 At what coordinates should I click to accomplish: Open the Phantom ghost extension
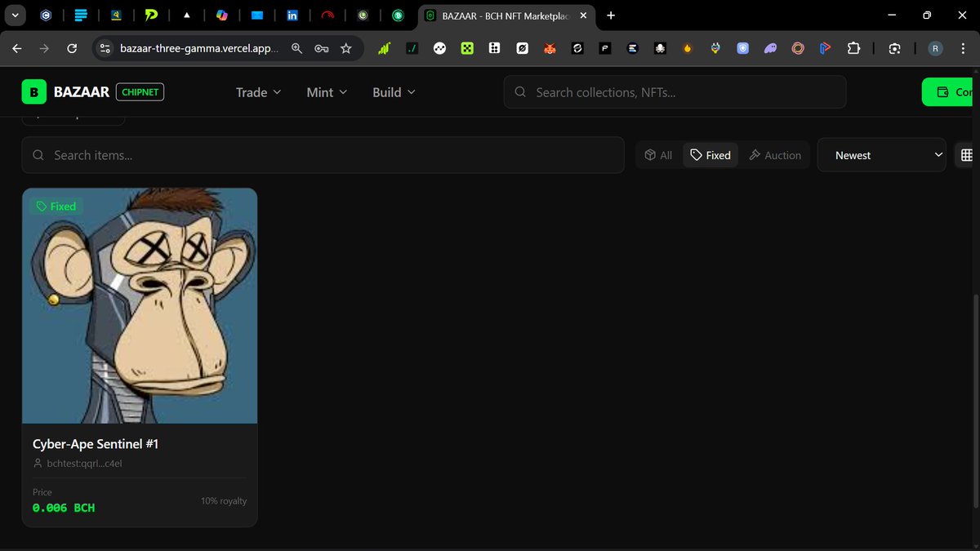pyautogui.click(x=770, y=49)
